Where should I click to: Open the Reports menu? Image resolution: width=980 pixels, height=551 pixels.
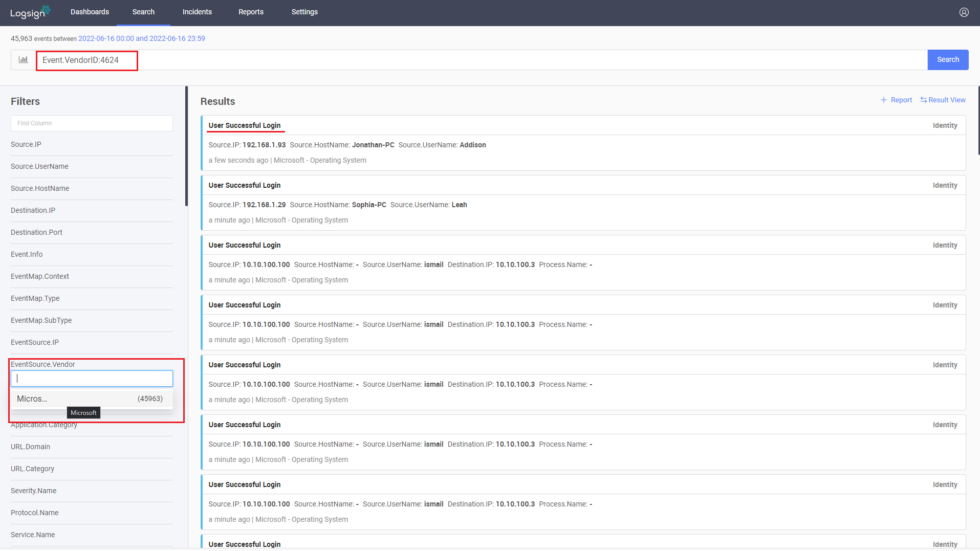tap(251, 12)
